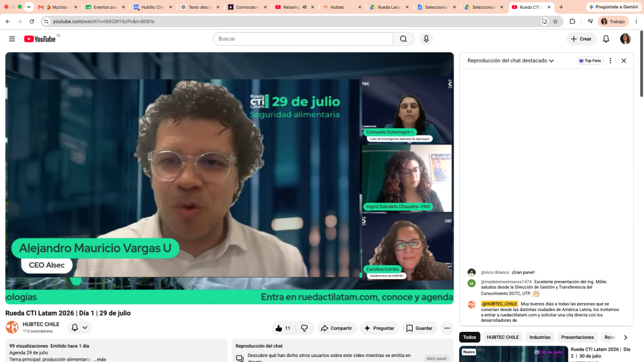Switch to the Gmail Muchas tab

[57, 7]
